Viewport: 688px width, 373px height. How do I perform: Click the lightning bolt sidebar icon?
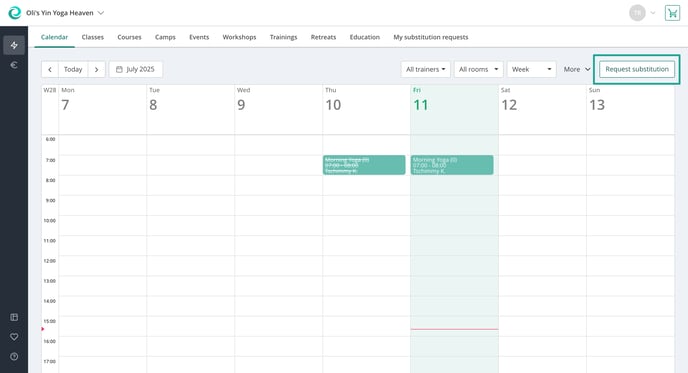click(14, 45)
